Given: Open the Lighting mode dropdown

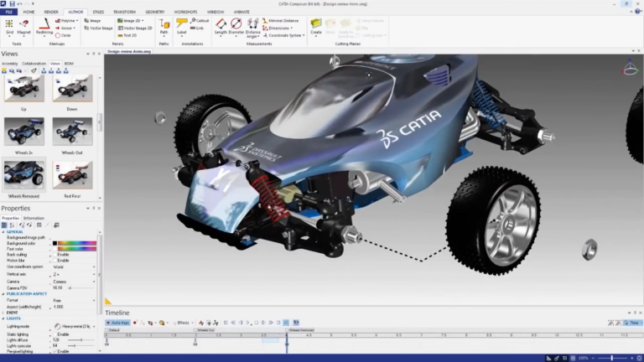Looking at the screenshot, I should coord(94,327).
